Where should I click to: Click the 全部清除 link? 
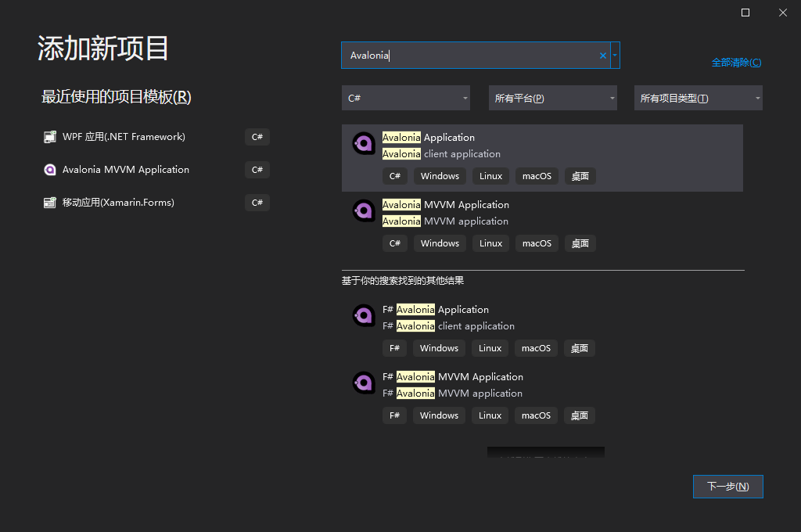coord(735,62)
